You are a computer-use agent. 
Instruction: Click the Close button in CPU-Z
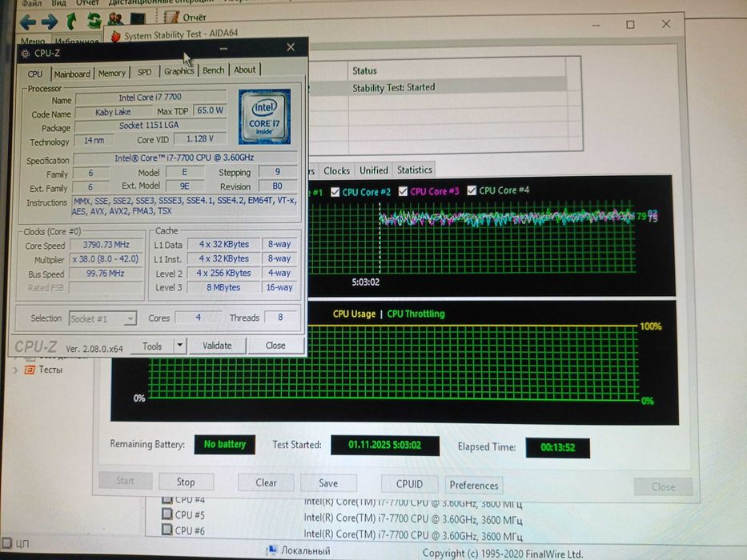[275, 346]
